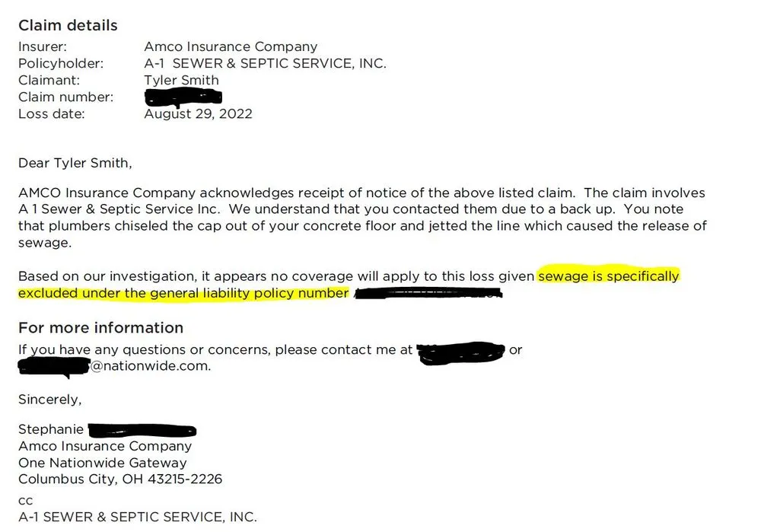The width and height of the screenshot is (761, 532).
Task: Click the "Loss date:" field label
Action: (52, 114)
